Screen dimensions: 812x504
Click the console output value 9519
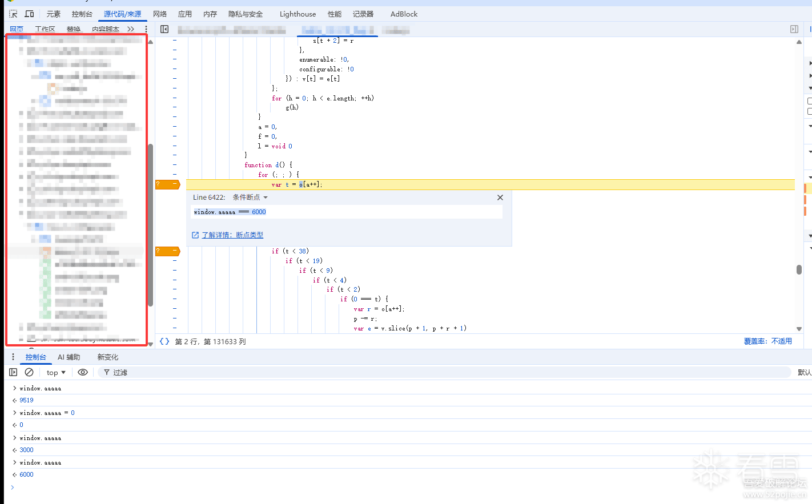pos(27,400)
